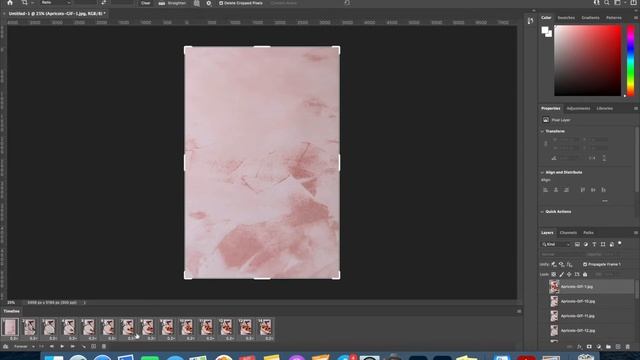Click the Unify layer position icon
Viewport: 640px width, 360px height.
554,264
